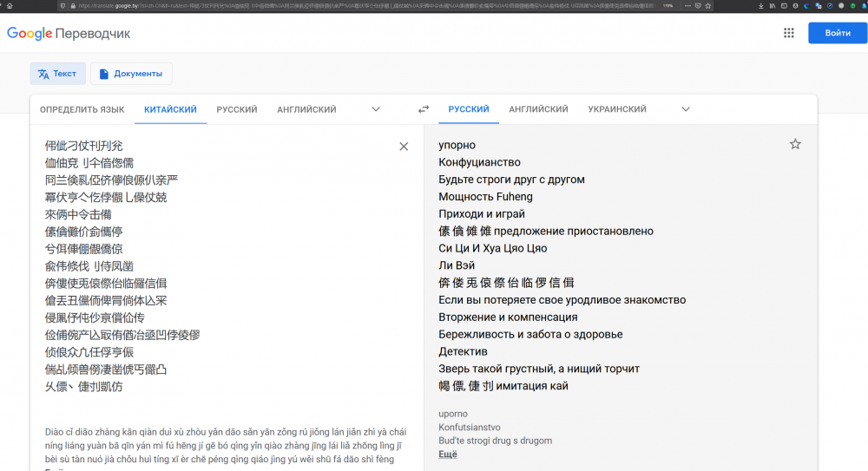The height and width of the screenshot is (471, 868).
Task: Click the translated line Приходи и играй
Action: point(482,213)
